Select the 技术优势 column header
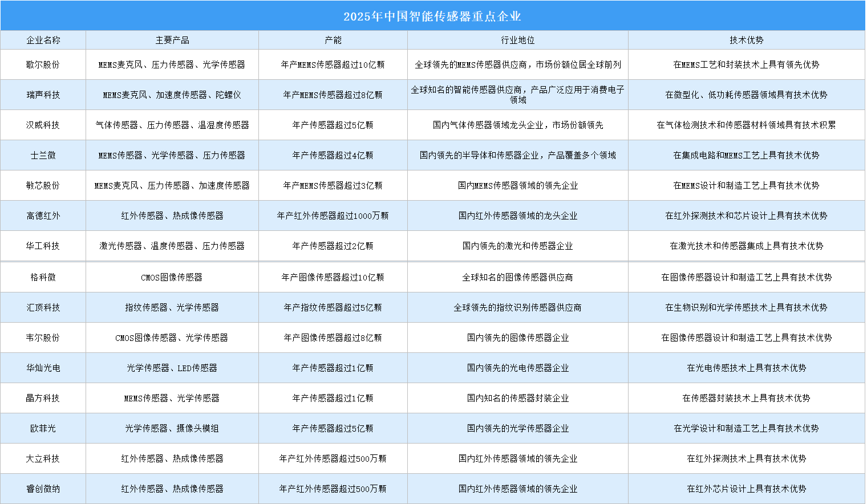Screen dimensions: 867x504 pos(746,40)
